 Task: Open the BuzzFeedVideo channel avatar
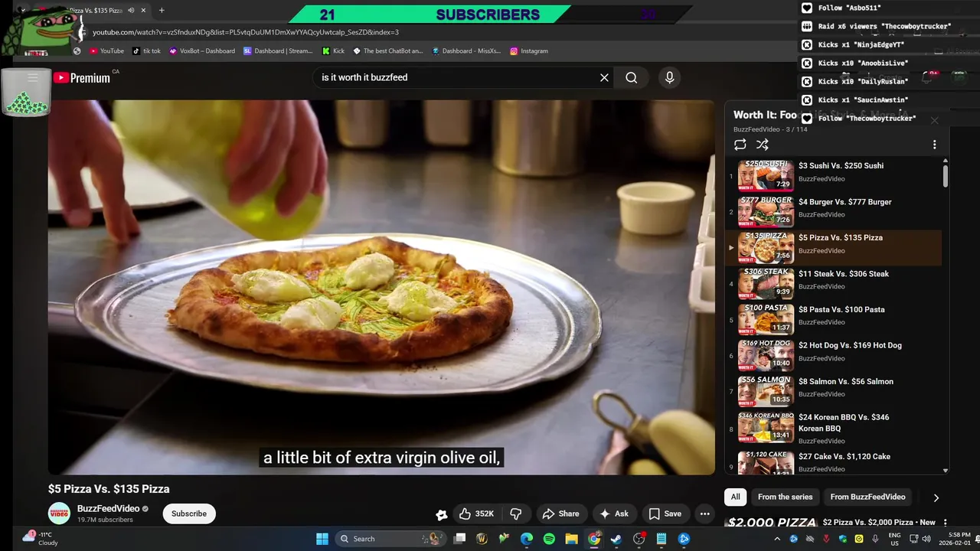tap(59, 514)
